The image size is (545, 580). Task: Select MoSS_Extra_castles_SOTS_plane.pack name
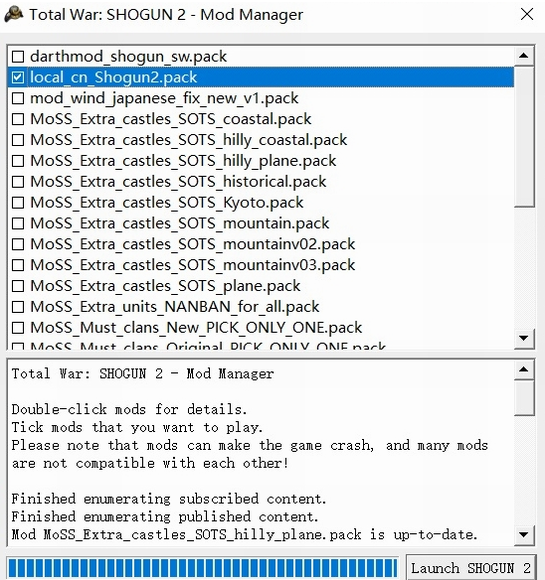(x=165, y=286)
